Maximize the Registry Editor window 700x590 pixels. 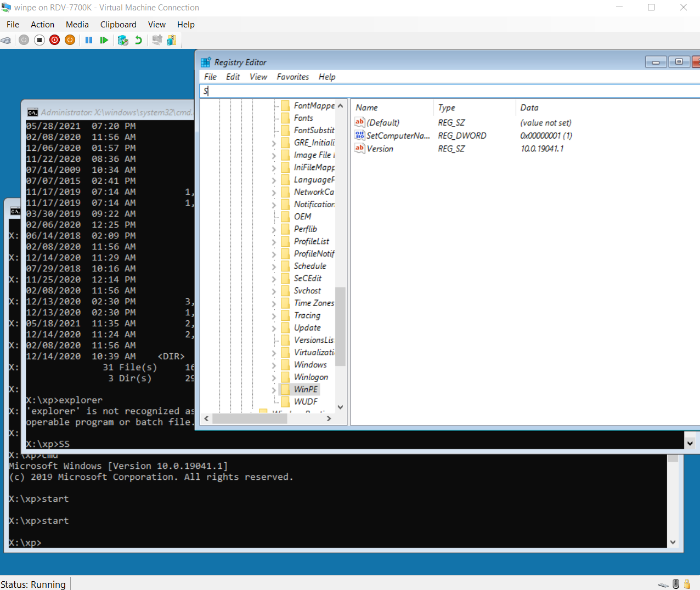pos(679,62)
